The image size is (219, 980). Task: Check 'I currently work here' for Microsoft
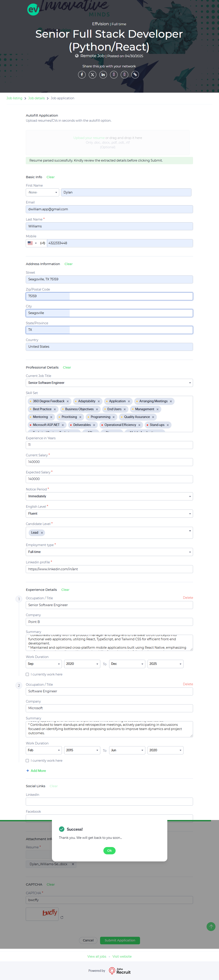28,761
